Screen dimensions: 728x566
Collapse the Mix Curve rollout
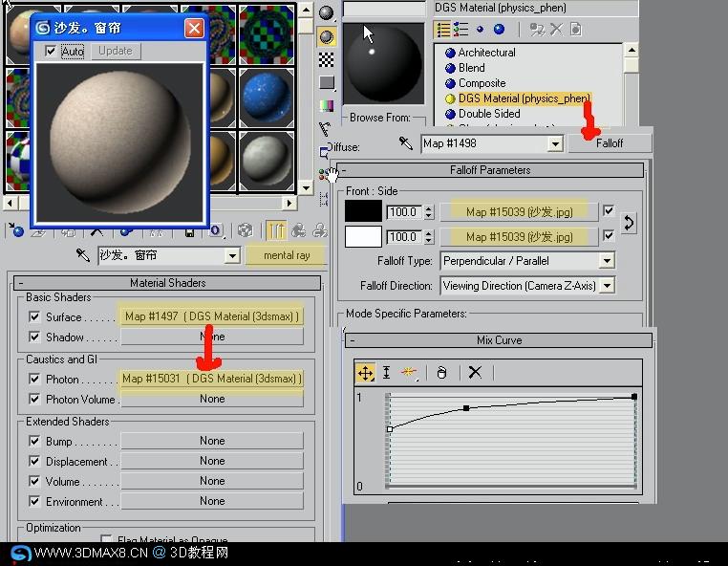[499, 340]
